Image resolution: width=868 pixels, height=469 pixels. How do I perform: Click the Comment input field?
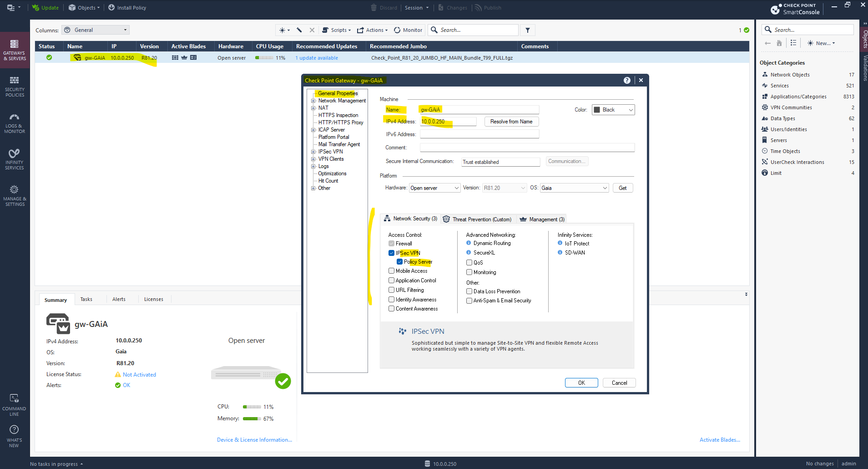(527, 148)
